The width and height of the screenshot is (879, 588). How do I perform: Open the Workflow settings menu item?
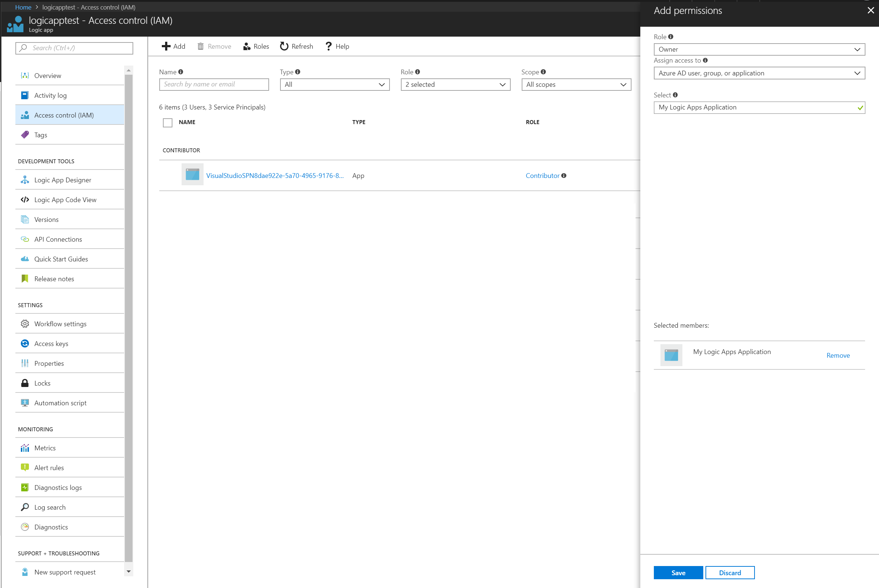pyautogui.click(x=60, y=324)
